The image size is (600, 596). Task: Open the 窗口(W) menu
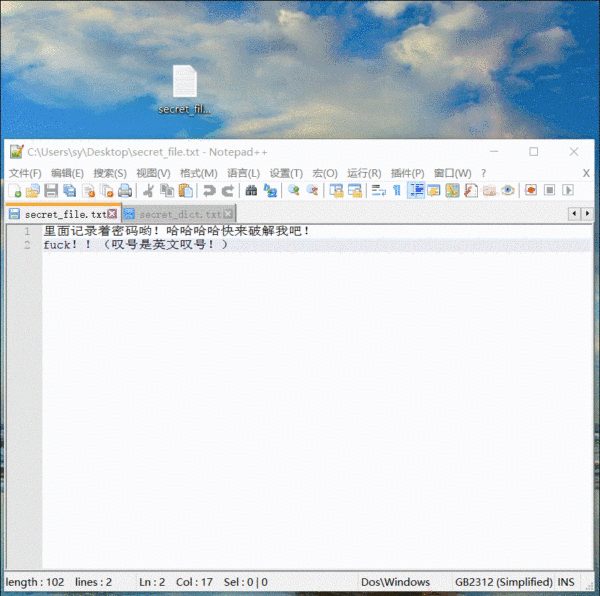(452, 173)
